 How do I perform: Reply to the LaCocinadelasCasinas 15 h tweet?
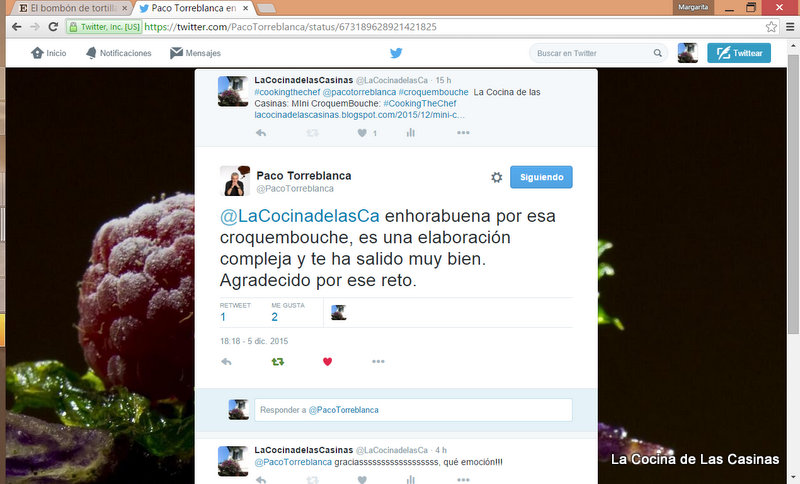coord(261,133)
